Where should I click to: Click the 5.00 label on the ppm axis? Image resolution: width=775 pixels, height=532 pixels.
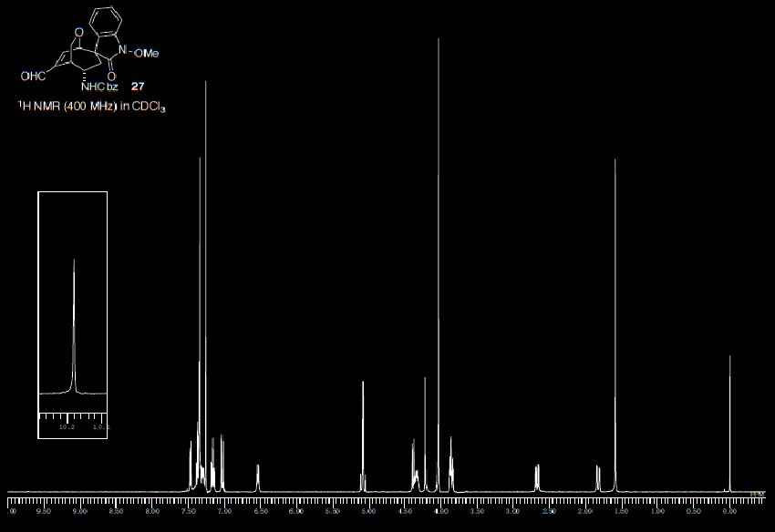367,511
